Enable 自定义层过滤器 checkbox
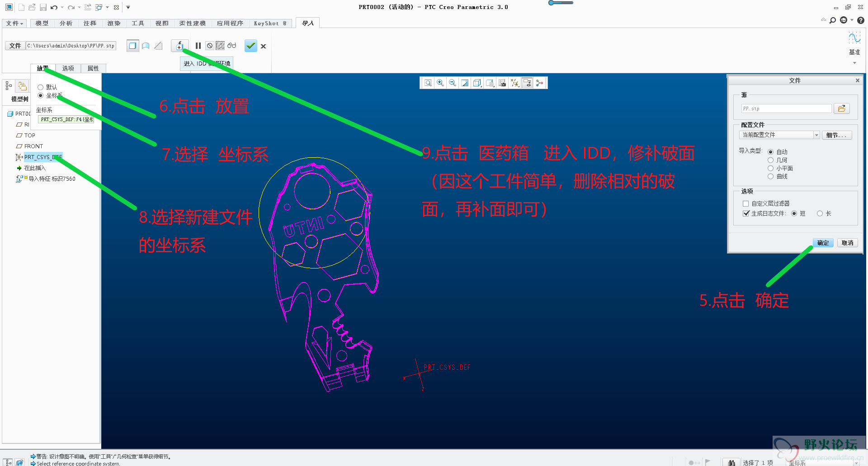Image resolution: width=868 pixels, height=466 pixels. [746, 203]
